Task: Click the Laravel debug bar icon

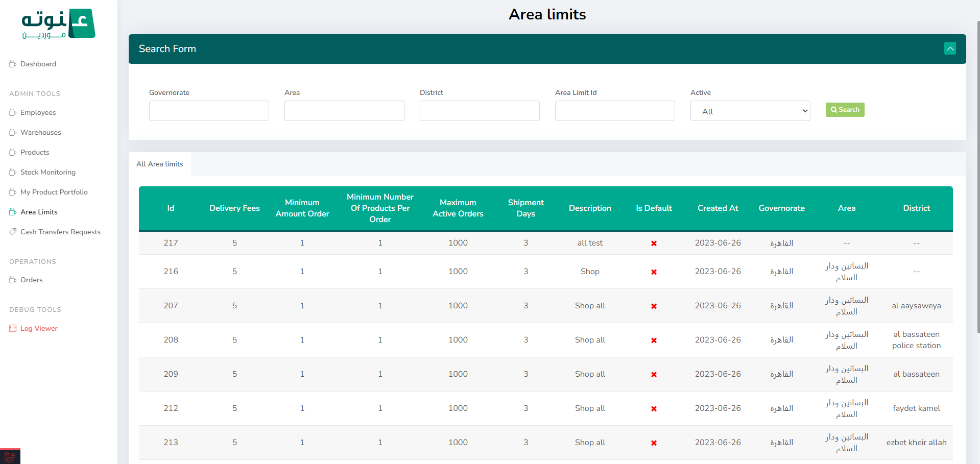Action: coord(10,456)
